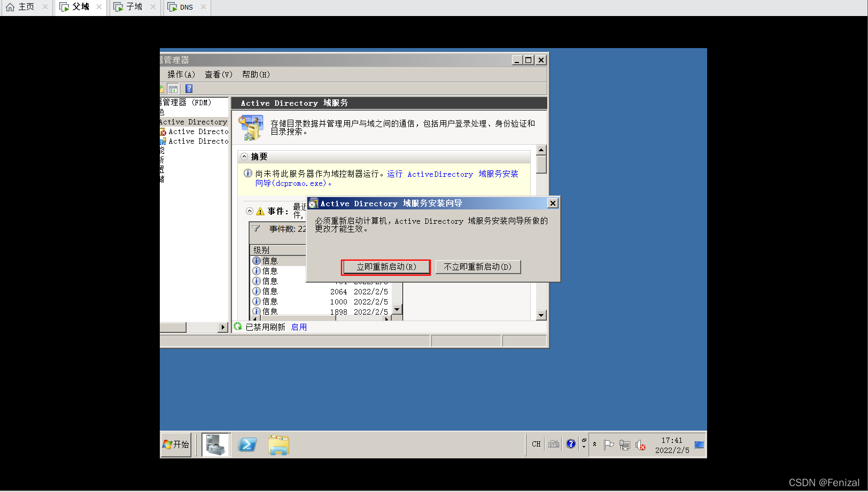Launch PowerShell from the taskbar
Viewport: 868px width, 492px height.
[x=247, y=444]
